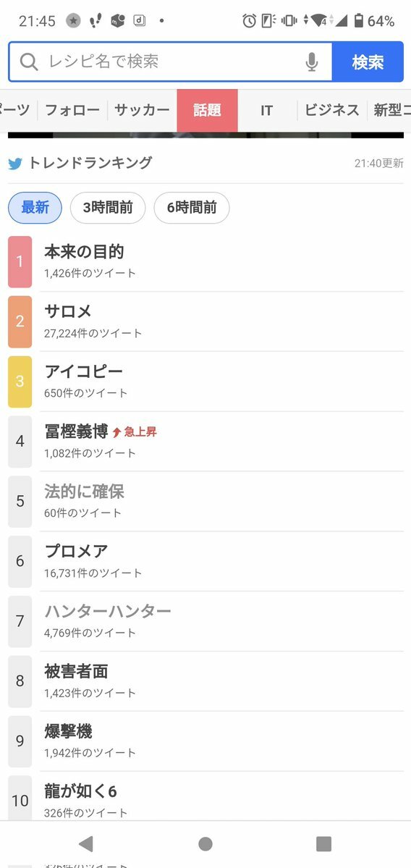Viewport: 411px width, 868px height.
Task: Tap the microphone voice search icon
Action: 312,62
